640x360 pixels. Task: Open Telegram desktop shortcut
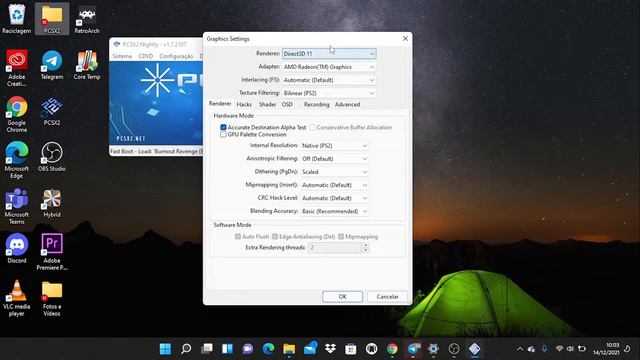(x=52, y=64)
